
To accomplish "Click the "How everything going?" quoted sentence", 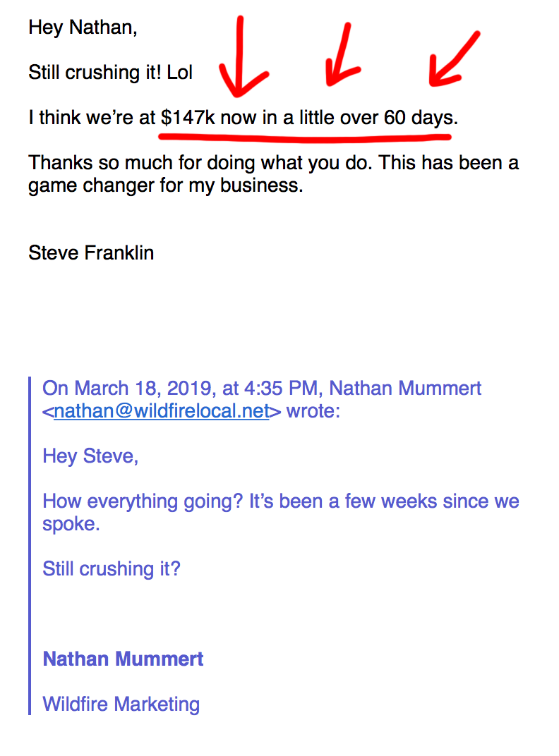I will pos(142,501).
